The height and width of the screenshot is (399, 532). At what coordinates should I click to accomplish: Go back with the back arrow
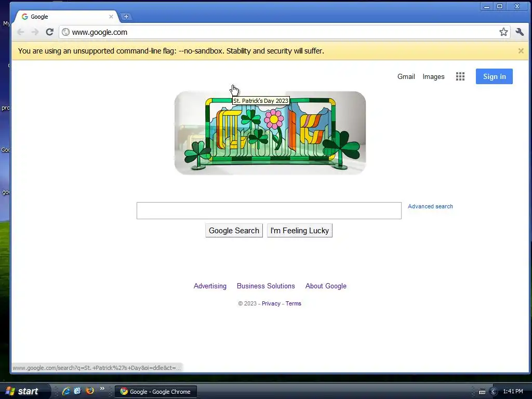pos(21,32)
